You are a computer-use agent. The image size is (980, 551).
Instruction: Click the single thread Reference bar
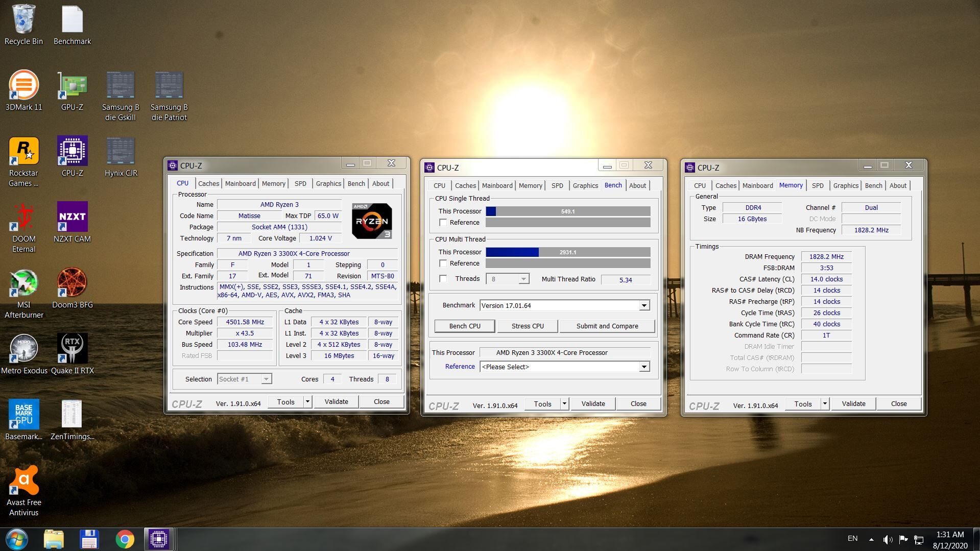(568, 223)
